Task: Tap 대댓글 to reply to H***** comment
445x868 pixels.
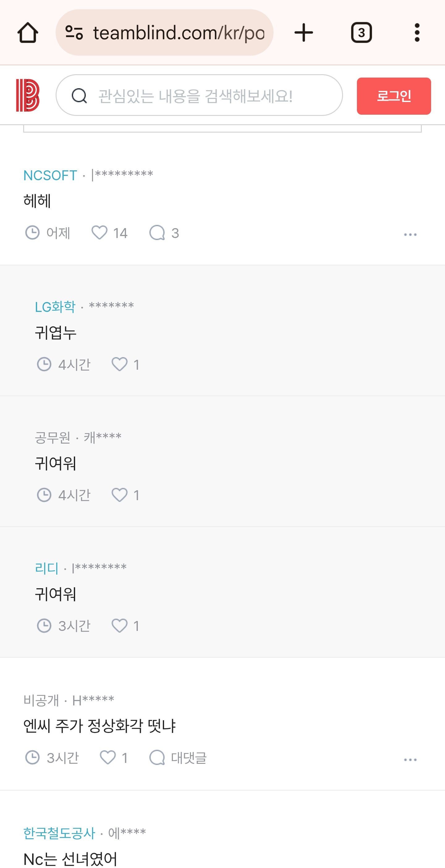Action: [178, 758]
